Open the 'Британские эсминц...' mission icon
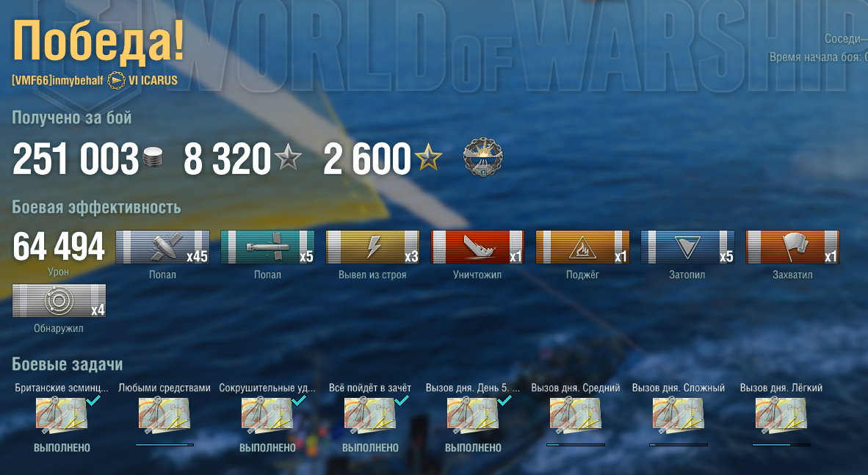This screenshot has width=868, height=475. [x=62, y=415]
